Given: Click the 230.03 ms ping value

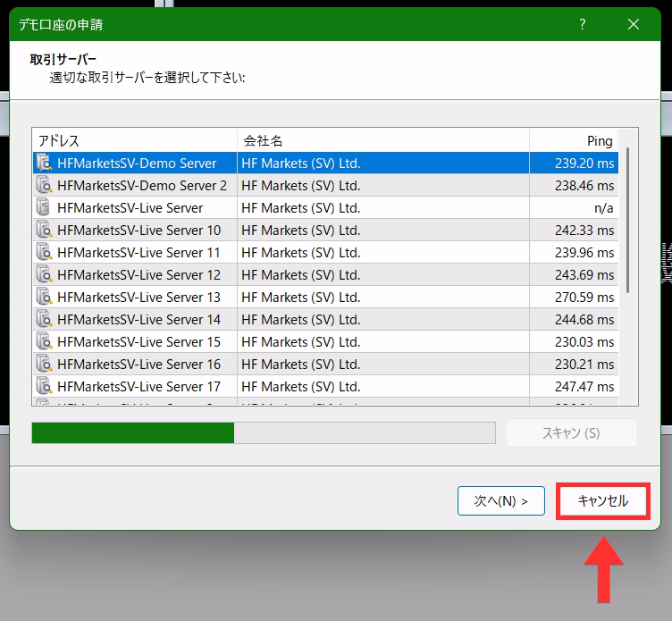Looking at the screenshot, I should click(x=584, y=342).
